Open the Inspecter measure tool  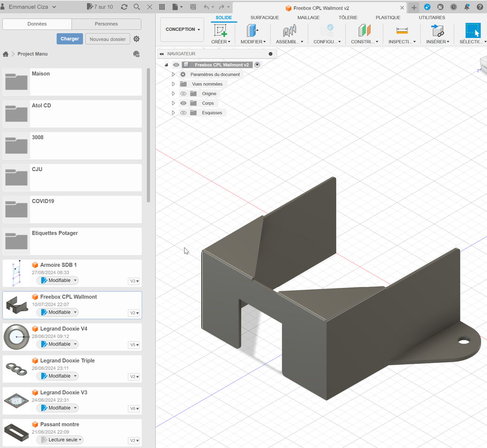pos(402,30)
